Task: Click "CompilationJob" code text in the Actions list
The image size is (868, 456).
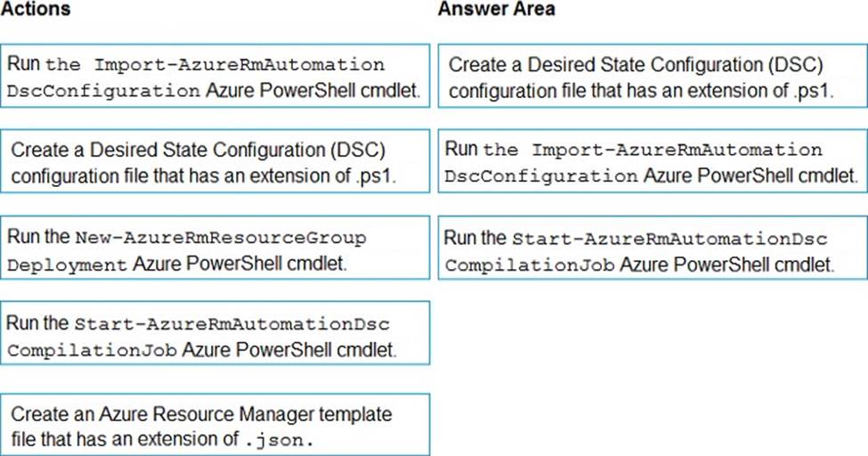Action: pyautogui.click(x=91, y=351)
